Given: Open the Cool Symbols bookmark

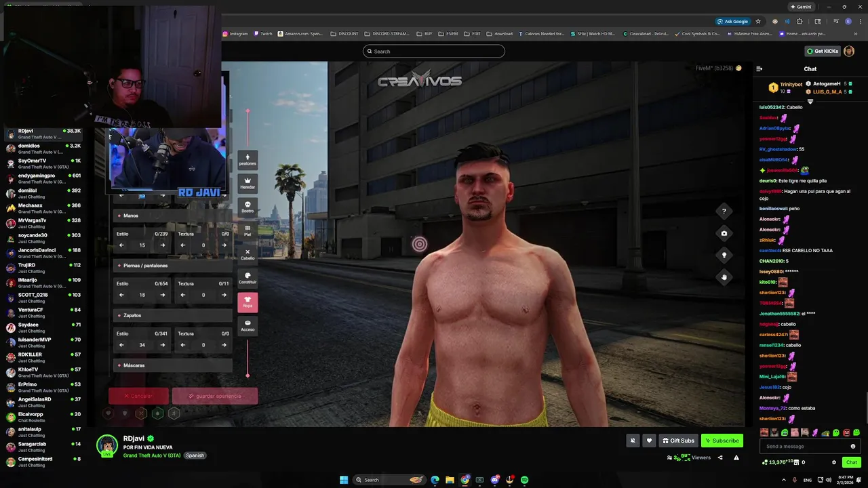Looking at the screenshot, I should coord(697,33).
